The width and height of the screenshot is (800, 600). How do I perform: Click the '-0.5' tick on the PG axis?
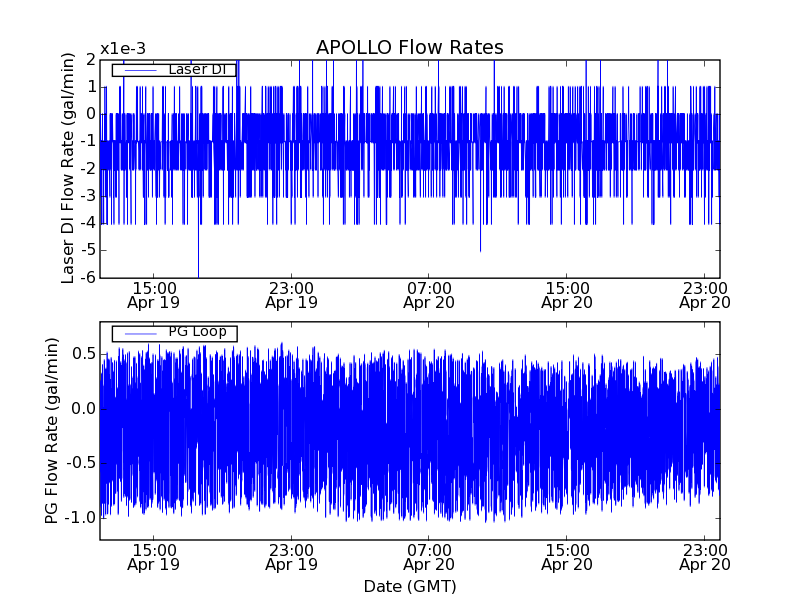point(80,463)
